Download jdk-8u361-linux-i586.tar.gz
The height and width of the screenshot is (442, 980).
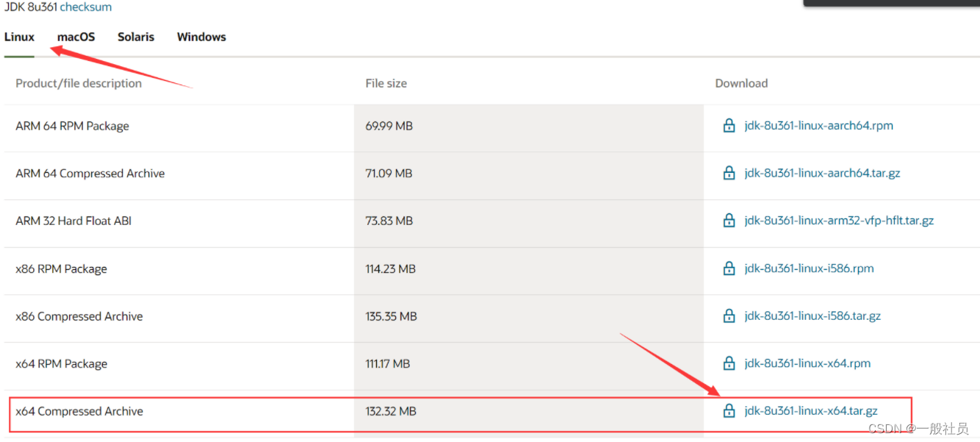pyautogui.click(x=813, y=316)
